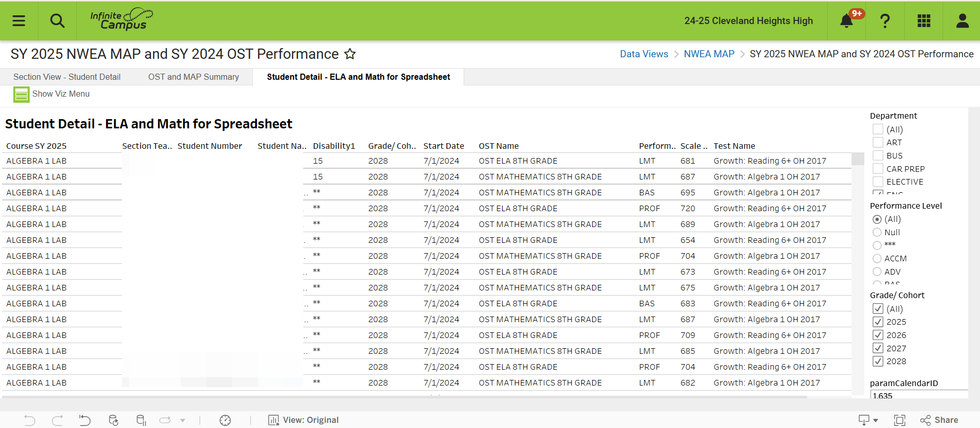Viewport: 980px width, 428px height.
Task: Pause automatic data updates
Action: point(141,420)
